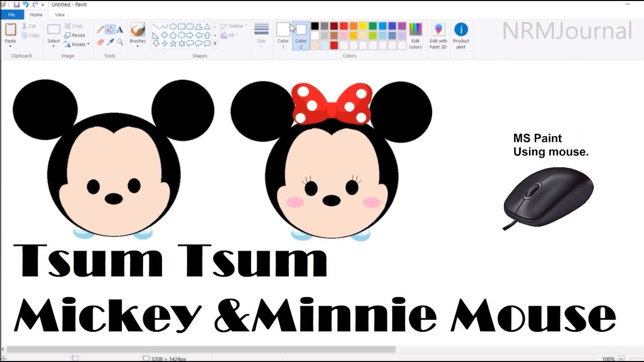Select the Eraser tool

(100, 42)
